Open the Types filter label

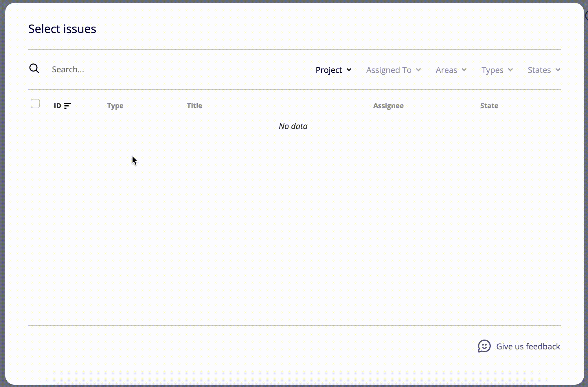pyautogui.click(x=492, y=70)
